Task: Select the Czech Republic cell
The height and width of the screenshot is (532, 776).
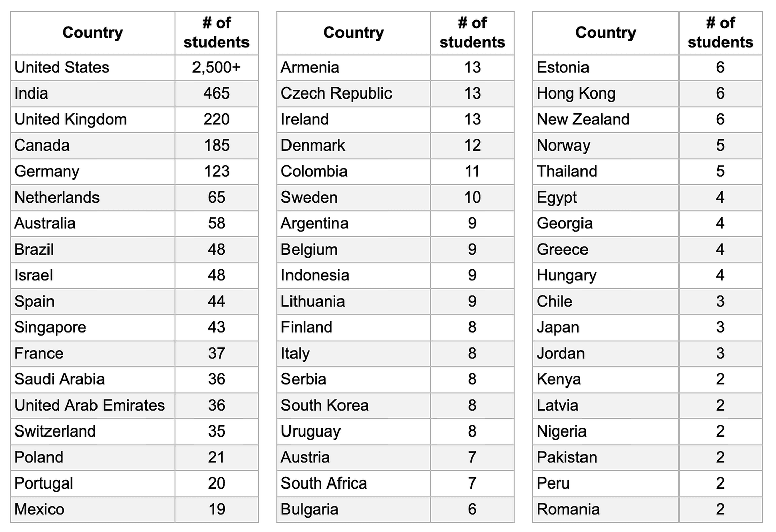Action: [x=354, y=93]
